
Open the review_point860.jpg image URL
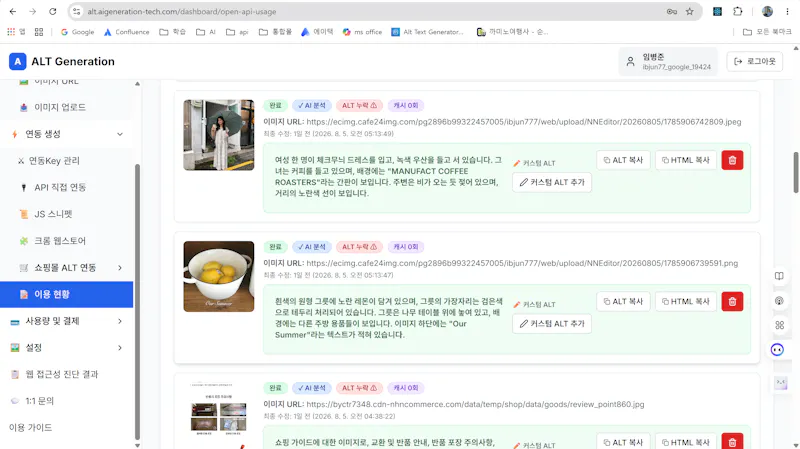[475, 404]
